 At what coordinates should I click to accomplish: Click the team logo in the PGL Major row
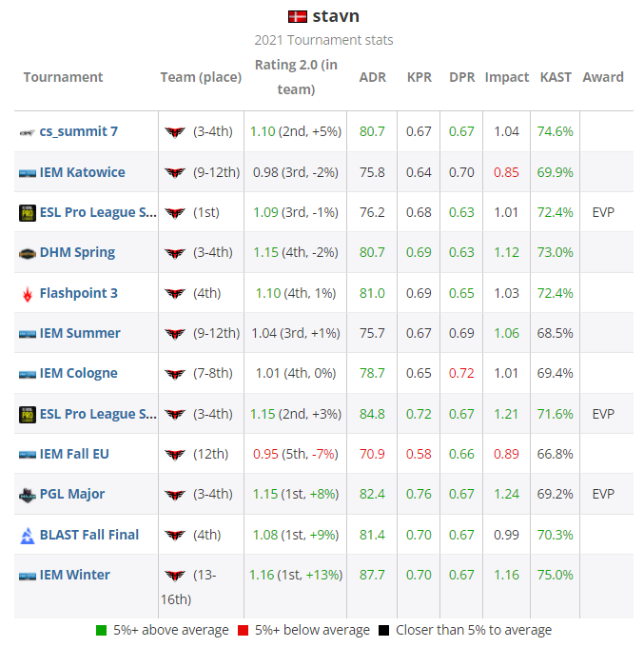(175, 495)
